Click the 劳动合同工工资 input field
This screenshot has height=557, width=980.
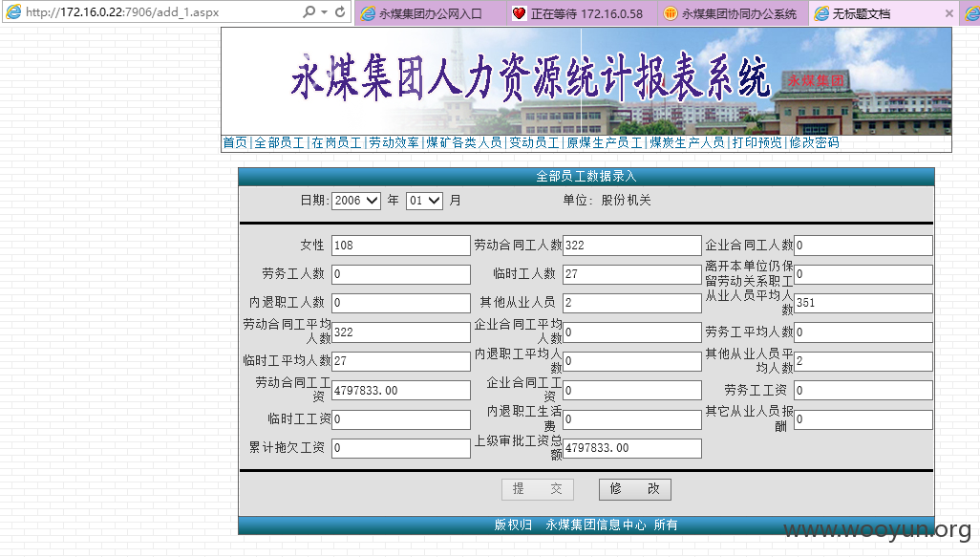400,390
